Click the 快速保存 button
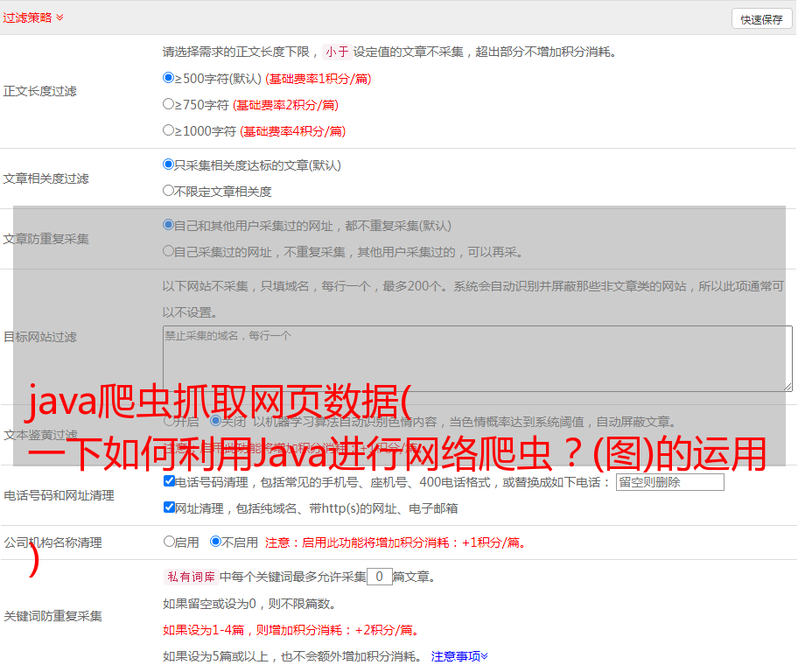The width and height of the screenshot is (798, 672). tap(760, 19)
